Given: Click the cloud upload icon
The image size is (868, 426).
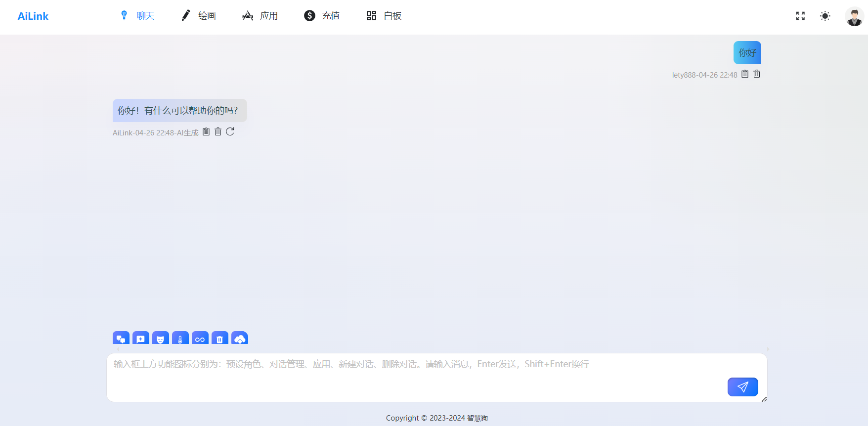Looking at the screenshot, I should tap(240, 339).
